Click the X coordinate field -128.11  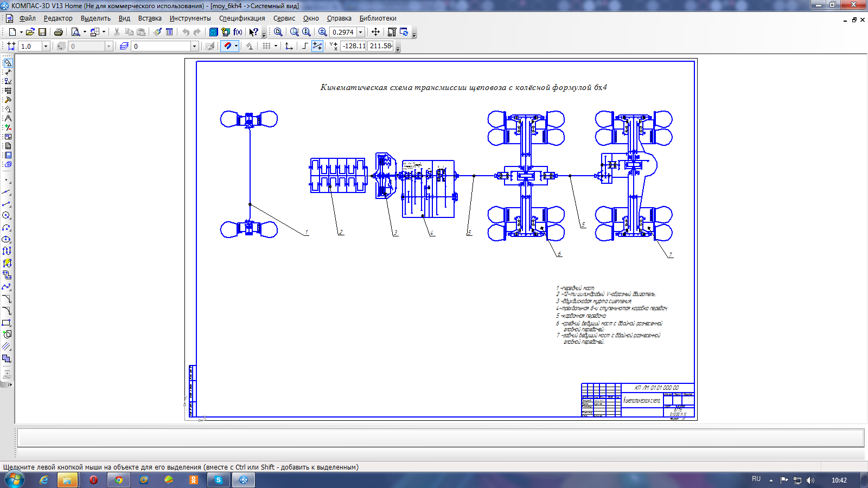354,46
